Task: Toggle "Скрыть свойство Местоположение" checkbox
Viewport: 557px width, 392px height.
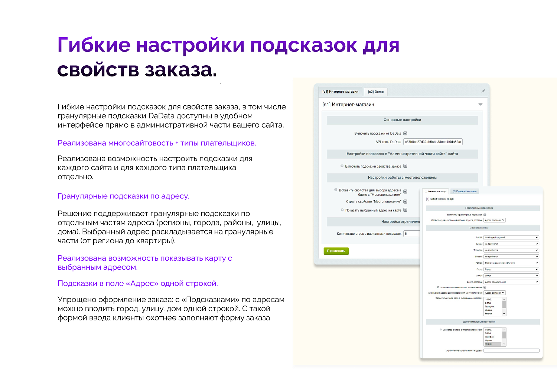Action: click(404, 202)
